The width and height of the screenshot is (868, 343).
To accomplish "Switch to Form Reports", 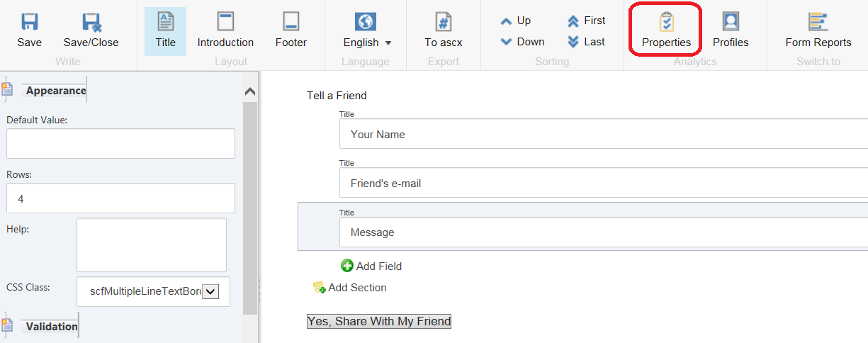I will tap(818, 31).
